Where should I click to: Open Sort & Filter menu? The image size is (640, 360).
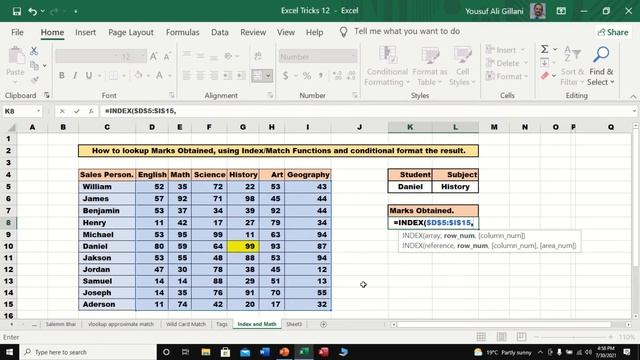click(572, 66)
